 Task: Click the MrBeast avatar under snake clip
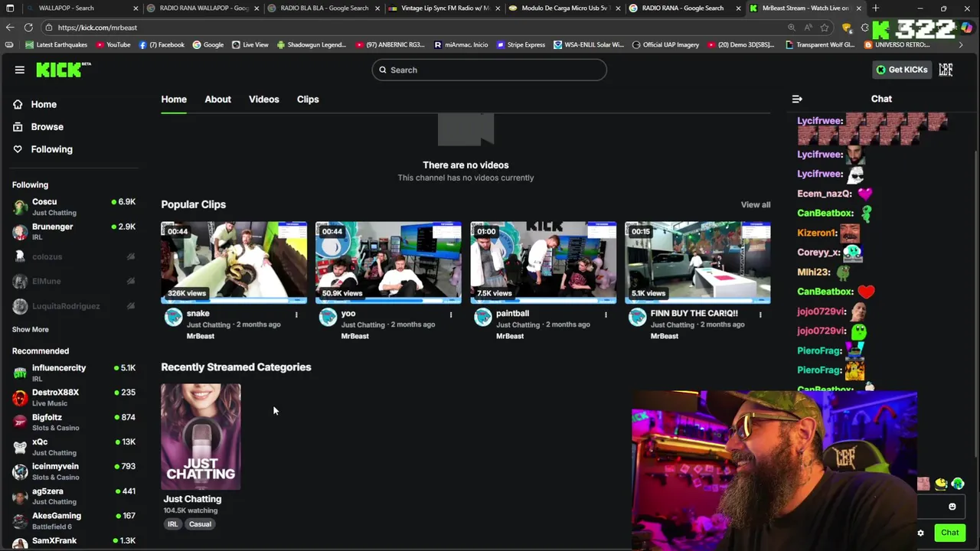(174, 318)
